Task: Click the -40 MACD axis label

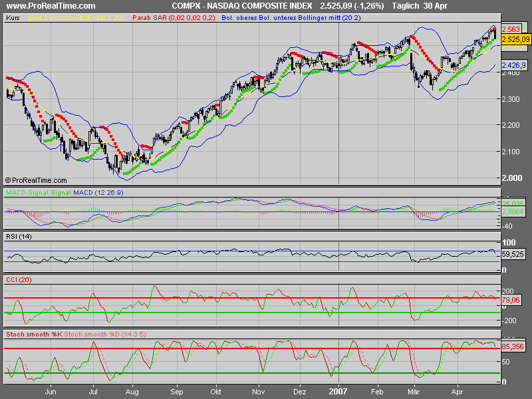Action: click(507, 226)
